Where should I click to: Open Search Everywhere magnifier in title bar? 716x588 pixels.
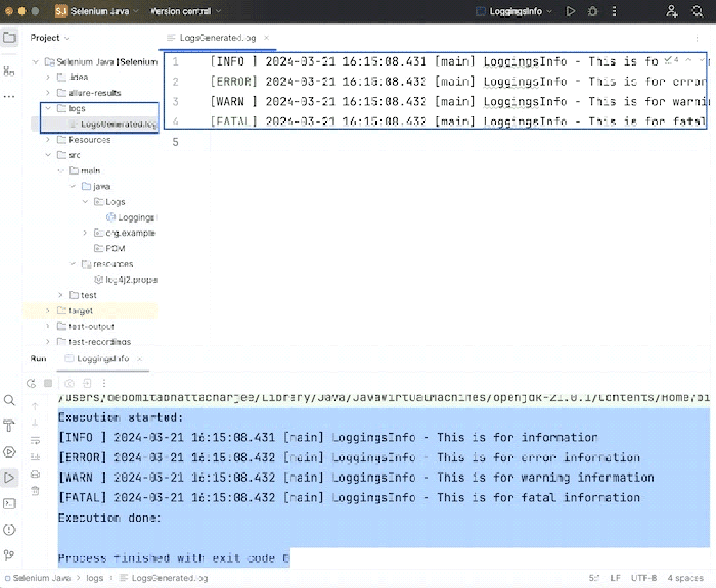coord(697,11)
